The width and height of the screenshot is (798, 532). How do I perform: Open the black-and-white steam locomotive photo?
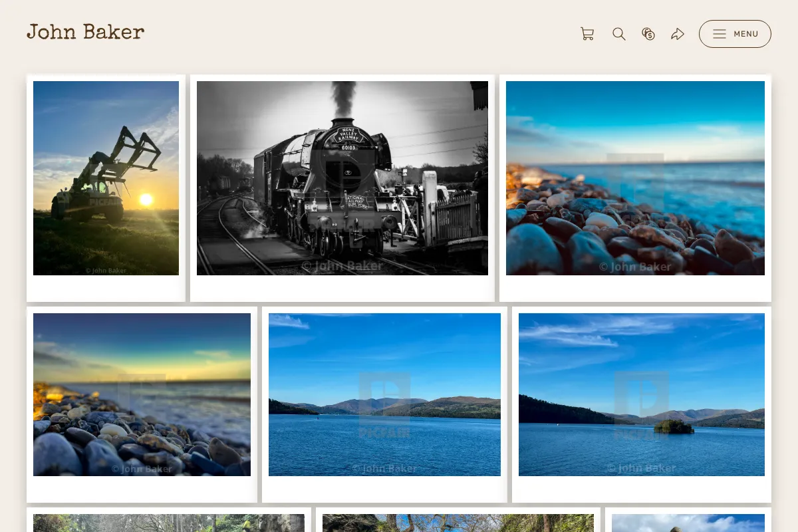pos(342,178)
